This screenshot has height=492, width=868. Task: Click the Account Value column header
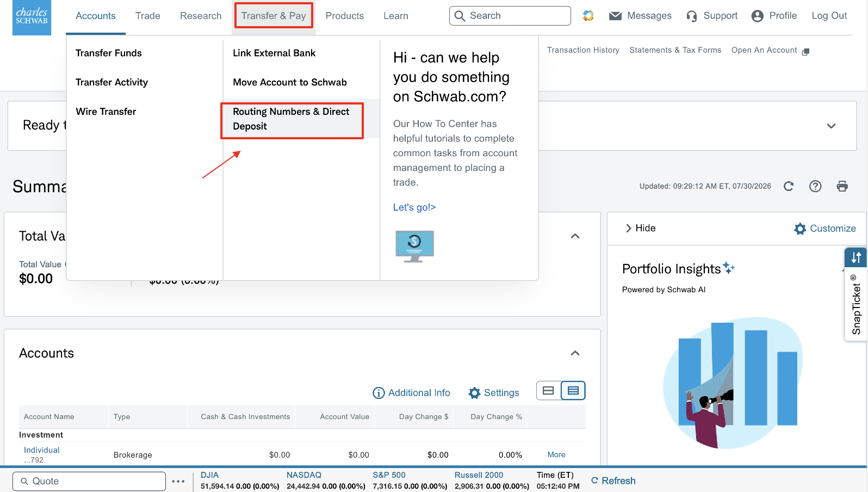(x=345, y=417)
